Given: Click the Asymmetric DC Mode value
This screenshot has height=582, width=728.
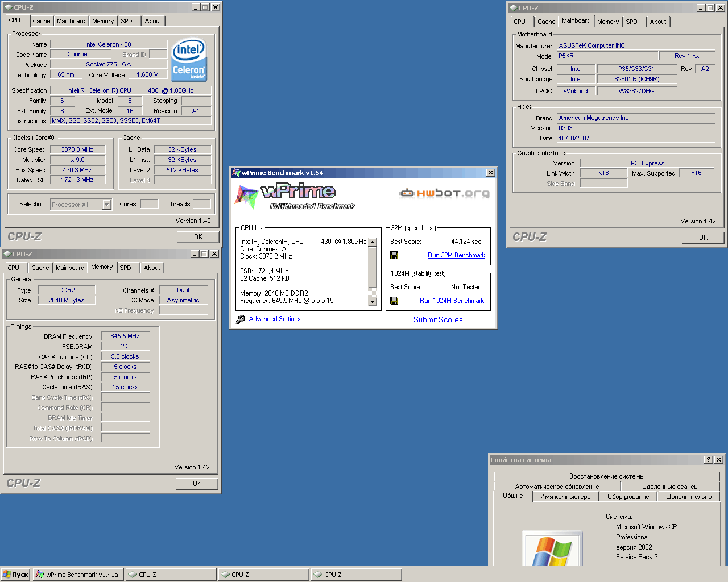Looking at the screenshot, I should click(183, 300).
